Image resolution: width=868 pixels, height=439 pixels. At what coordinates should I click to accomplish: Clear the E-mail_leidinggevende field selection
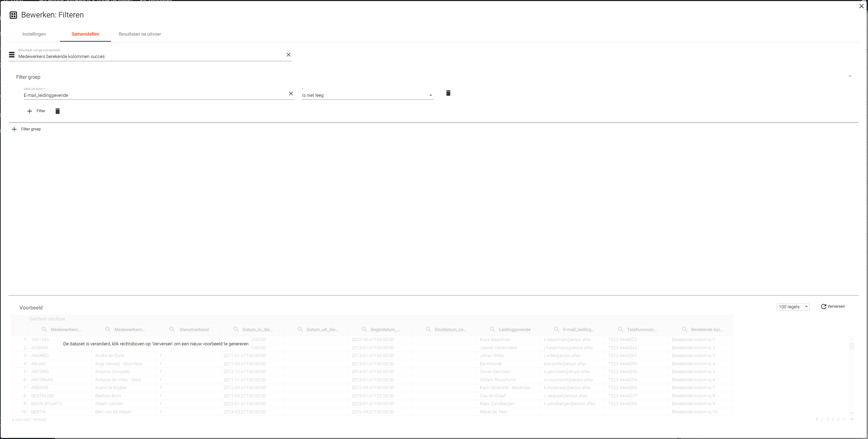coord(291,94)
